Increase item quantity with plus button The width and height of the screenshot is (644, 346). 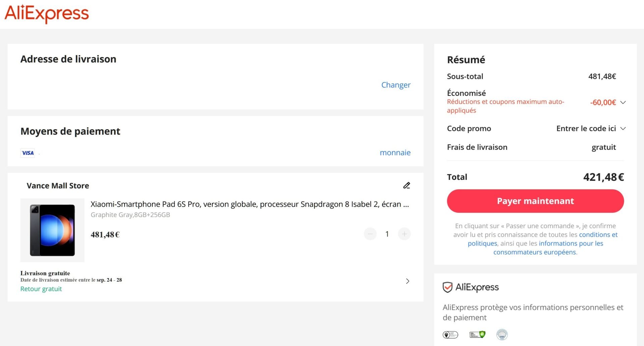[404, 234]
